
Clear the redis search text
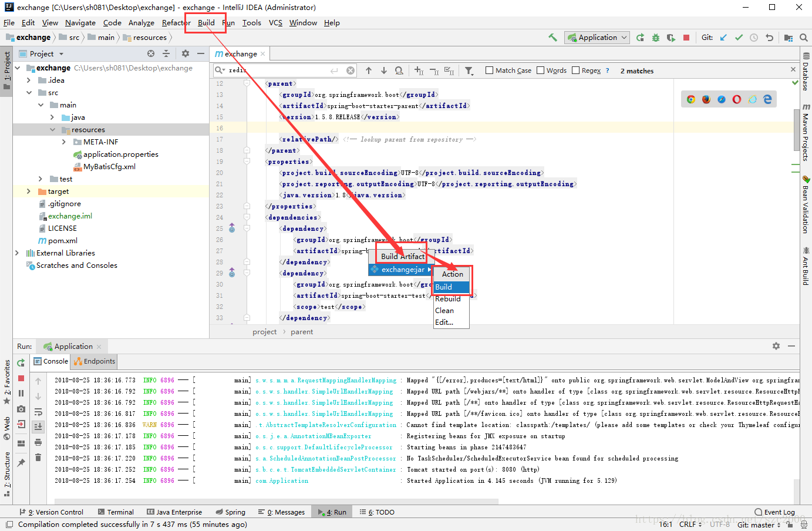(351, 70)
